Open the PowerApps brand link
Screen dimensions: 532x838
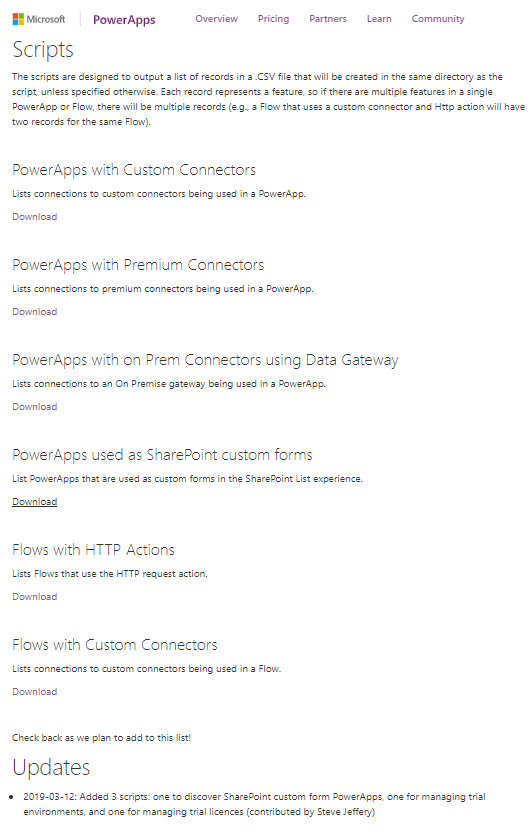124,20
